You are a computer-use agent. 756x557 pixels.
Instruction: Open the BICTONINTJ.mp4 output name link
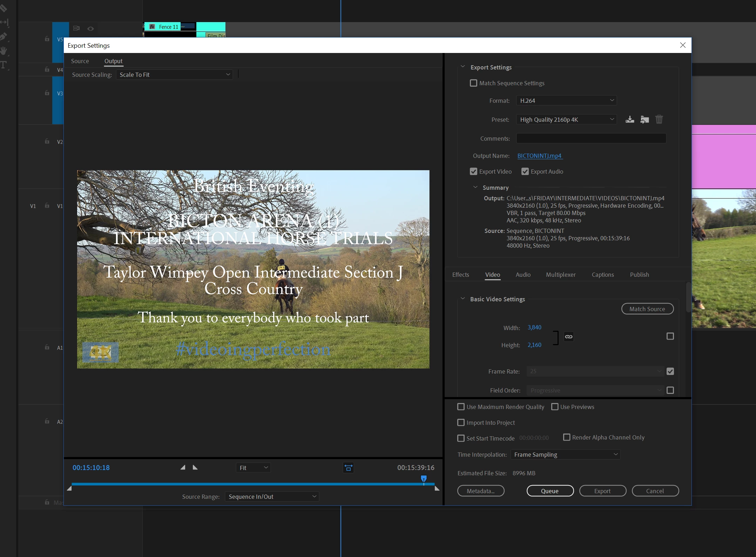pyautogui.click(x=539, y=156)
